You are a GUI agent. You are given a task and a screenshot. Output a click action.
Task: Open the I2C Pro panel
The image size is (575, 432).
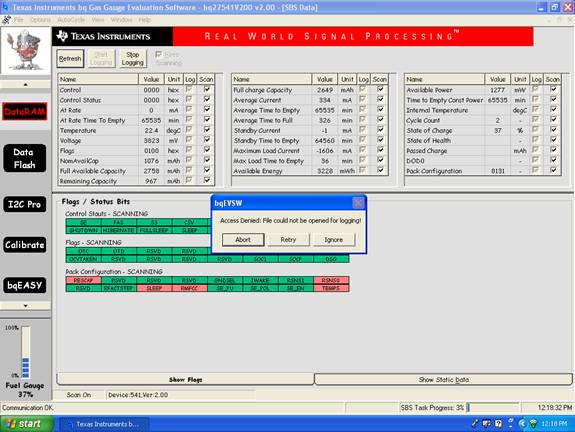tap(25, 204)
